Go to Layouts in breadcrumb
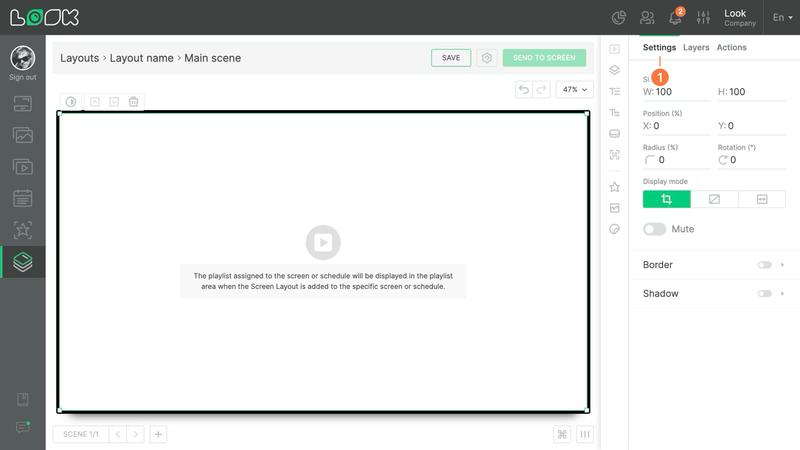This screenshot has height=450, width=800. coord(80,58)
